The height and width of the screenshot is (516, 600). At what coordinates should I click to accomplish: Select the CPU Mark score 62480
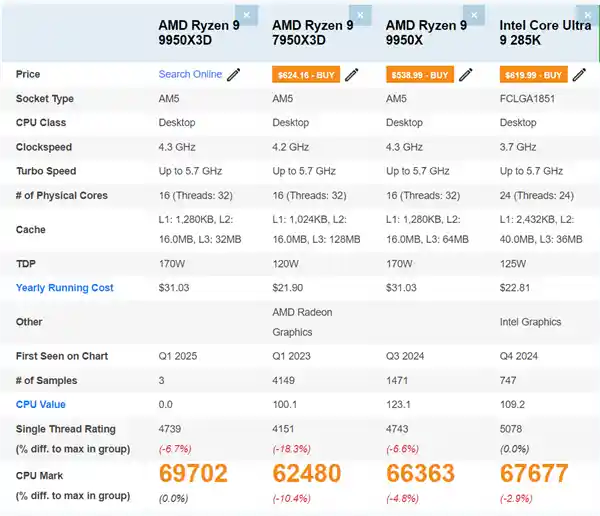pyautogui.click(x=307, y=474)
